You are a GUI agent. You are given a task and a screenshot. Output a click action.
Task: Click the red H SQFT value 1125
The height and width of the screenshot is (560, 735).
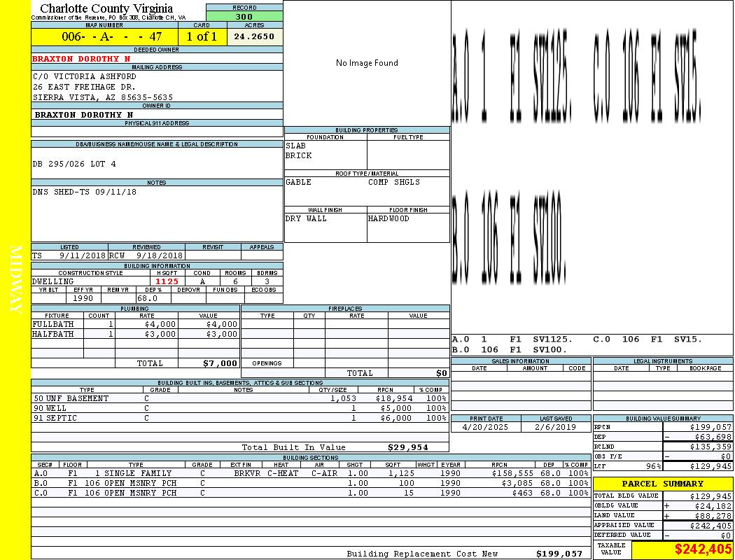tap(167, 281)
